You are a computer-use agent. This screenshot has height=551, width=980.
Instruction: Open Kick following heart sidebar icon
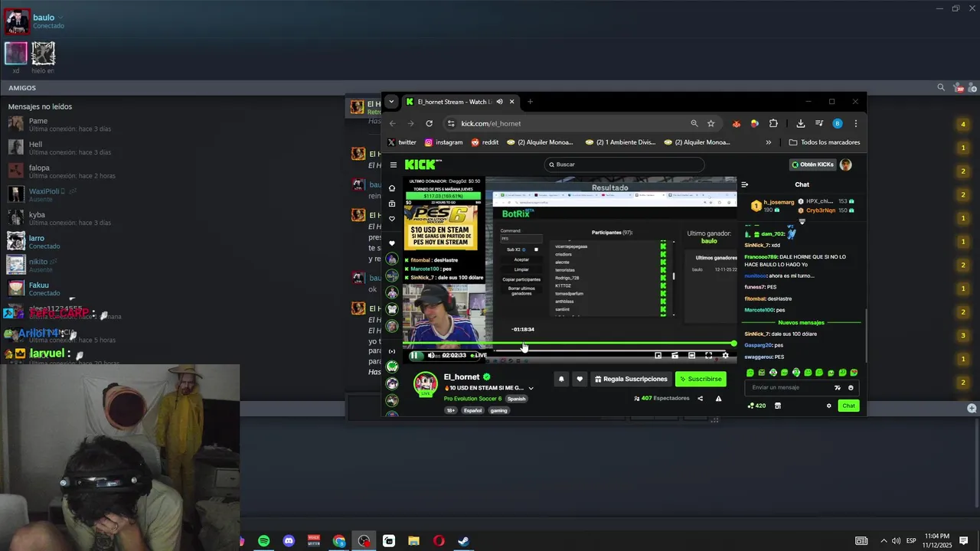(x=392, y=219)
